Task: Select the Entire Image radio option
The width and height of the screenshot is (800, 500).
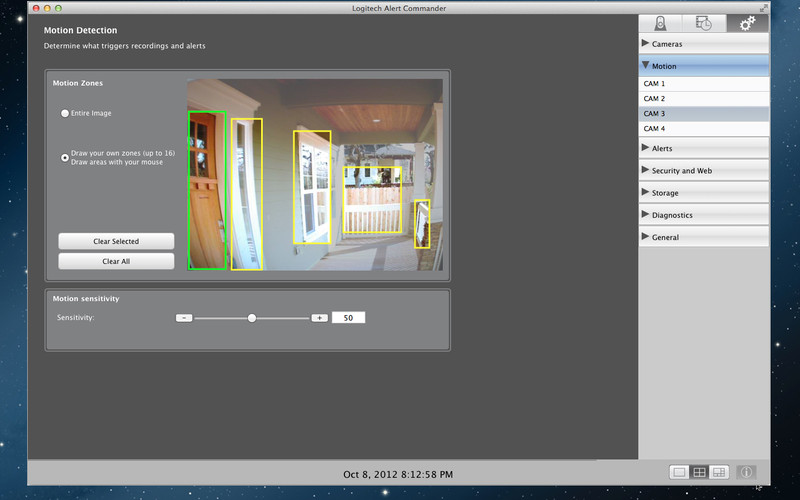Action: (x=65, y=113)
